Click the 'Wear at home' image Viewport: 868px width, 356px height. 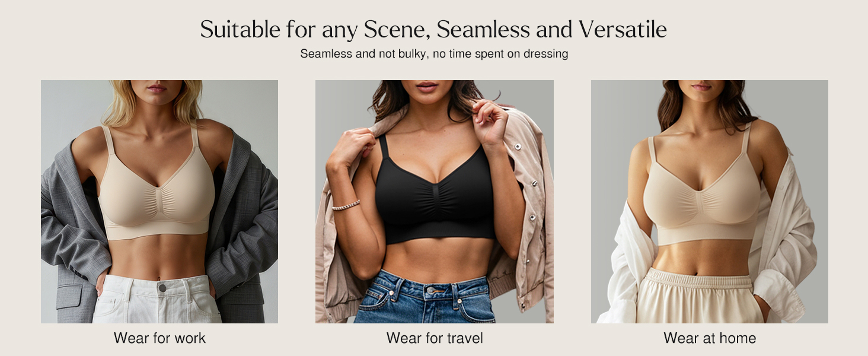tap(710, 202)
